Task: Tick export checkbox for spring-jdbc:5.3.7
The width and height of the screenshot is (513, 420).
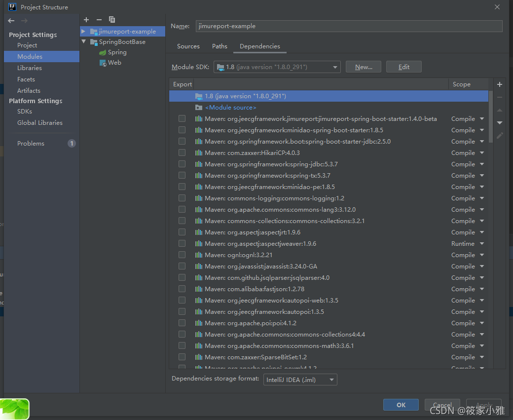Action: point(182,164)
